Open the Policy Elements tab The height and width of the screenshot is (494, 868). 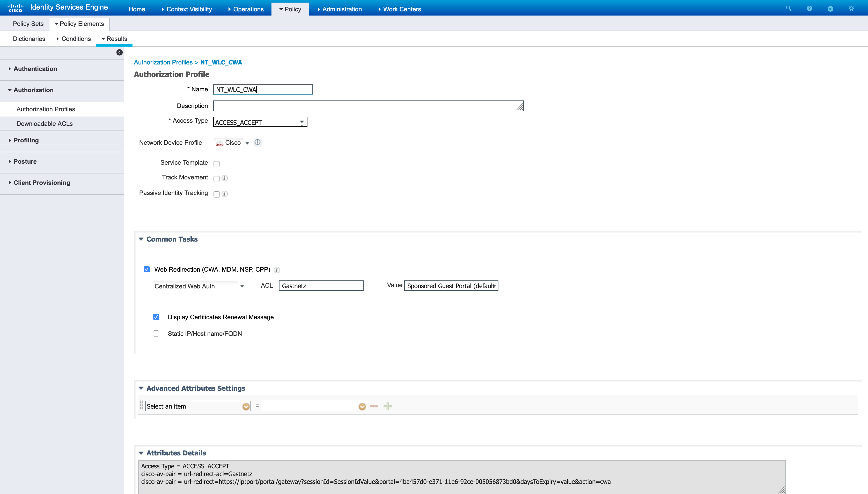pyautogui.click(x=79, y=24)
